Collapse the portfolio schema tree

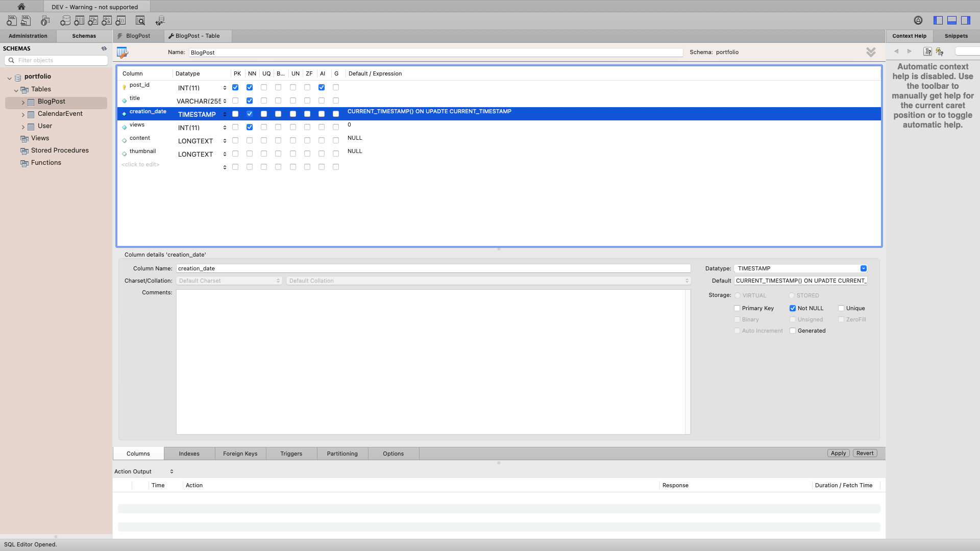(x=9, y=78)
